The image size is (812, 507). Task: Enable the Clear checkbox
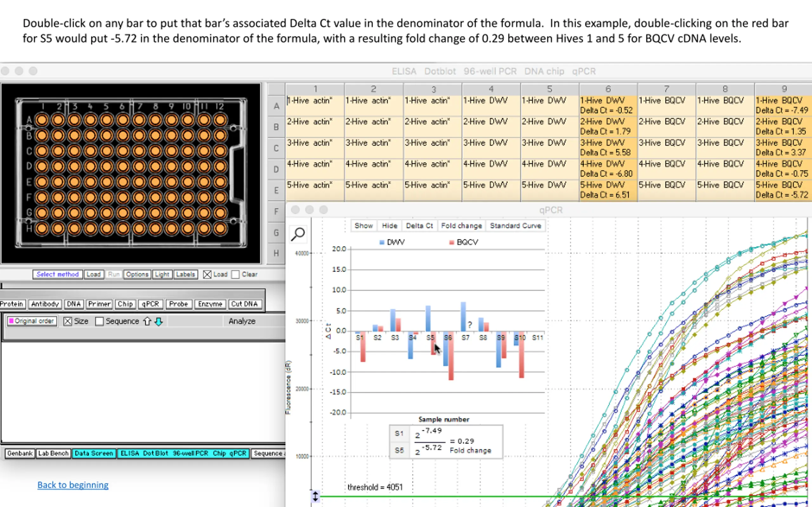click(x=236, y=274)
